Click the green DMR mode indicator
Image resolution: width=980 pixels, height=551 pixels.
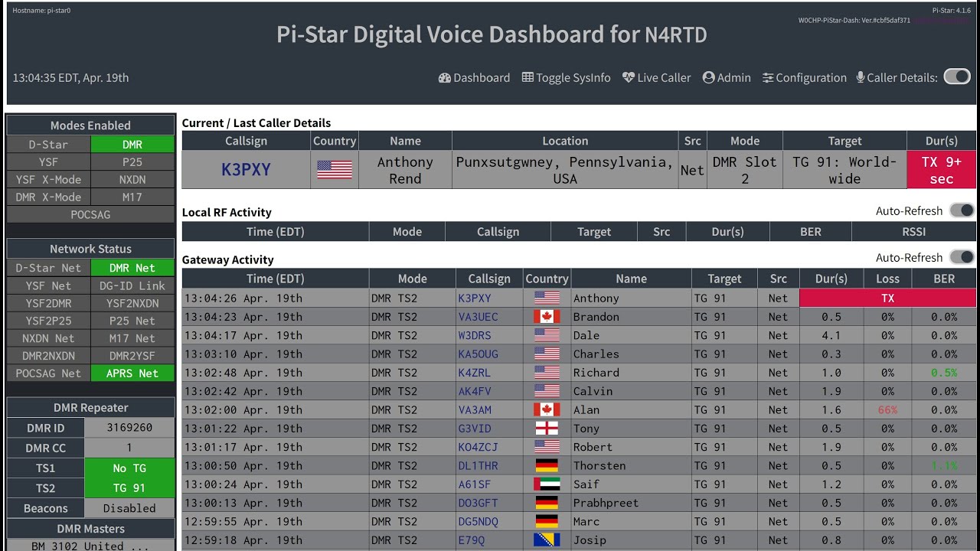coord(132,144)
